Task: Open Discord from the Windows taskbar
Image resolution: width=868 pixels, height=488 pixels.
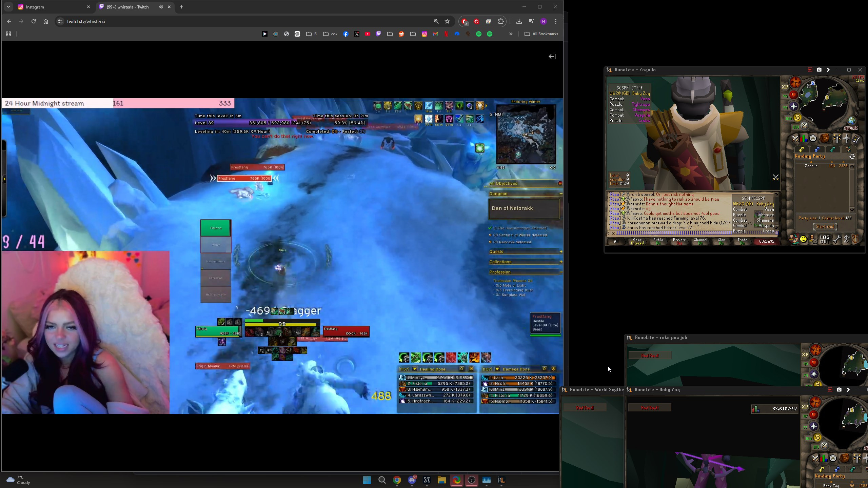Action: 412,480
